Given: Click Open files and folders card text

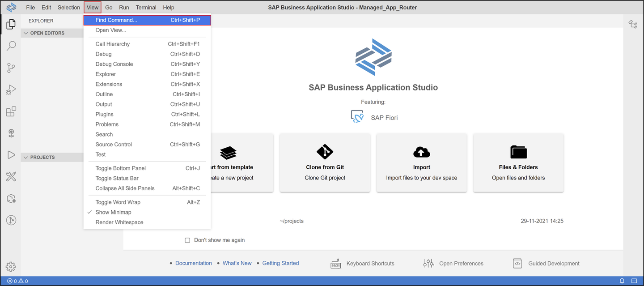Looking at the screenshot, I should [x=518, y=178].
